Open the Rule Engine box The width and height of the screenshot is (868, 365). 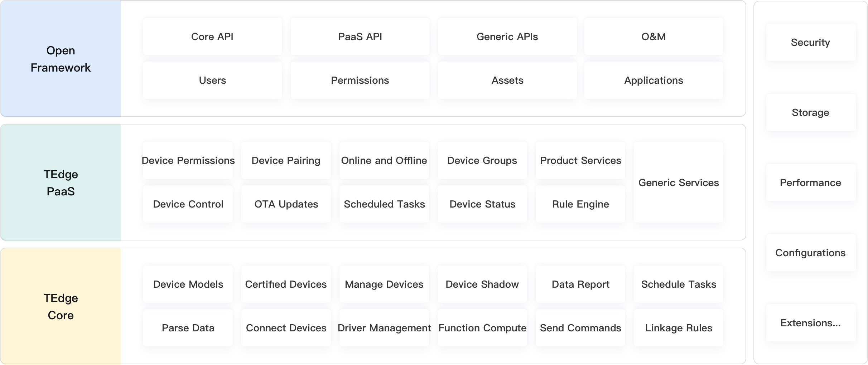[x=580, y=204]
